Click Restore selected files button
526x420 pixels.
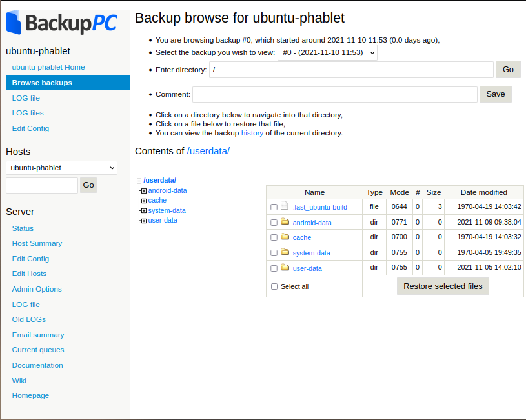[x=443, y=286]
